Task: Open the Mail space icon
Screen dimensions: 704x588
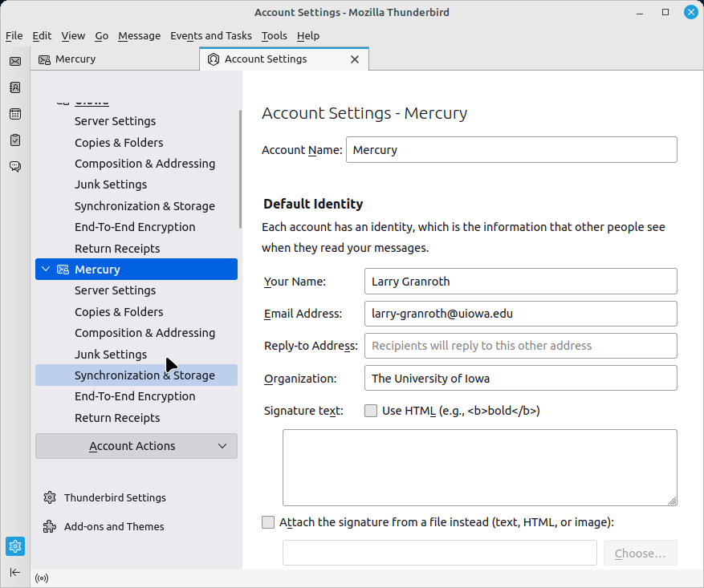Action: pyautogui.click(x=15, y=61)
